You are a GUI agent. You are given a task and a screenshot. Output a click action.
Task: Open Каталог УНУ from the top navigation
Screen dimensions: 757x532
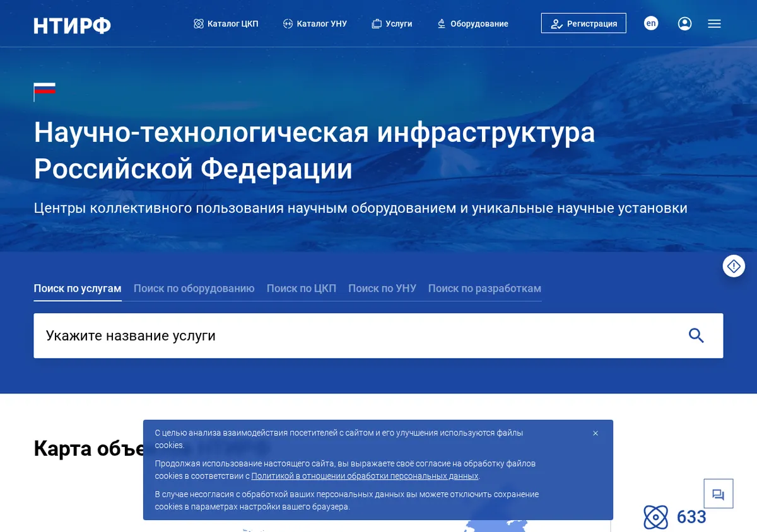(x=315, y=23)
